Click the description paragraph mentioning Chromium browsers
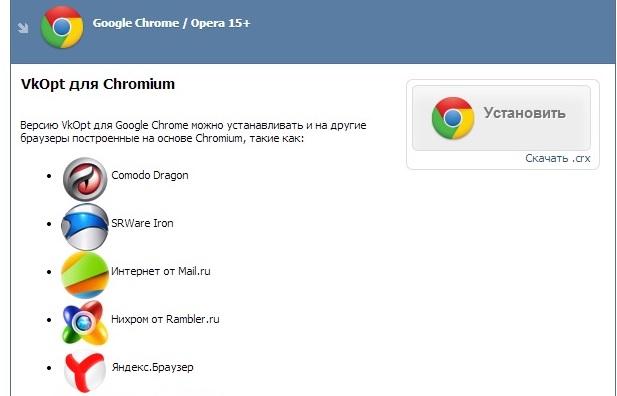Viewport: 617px width, 396px height. [x=193, y=132]
